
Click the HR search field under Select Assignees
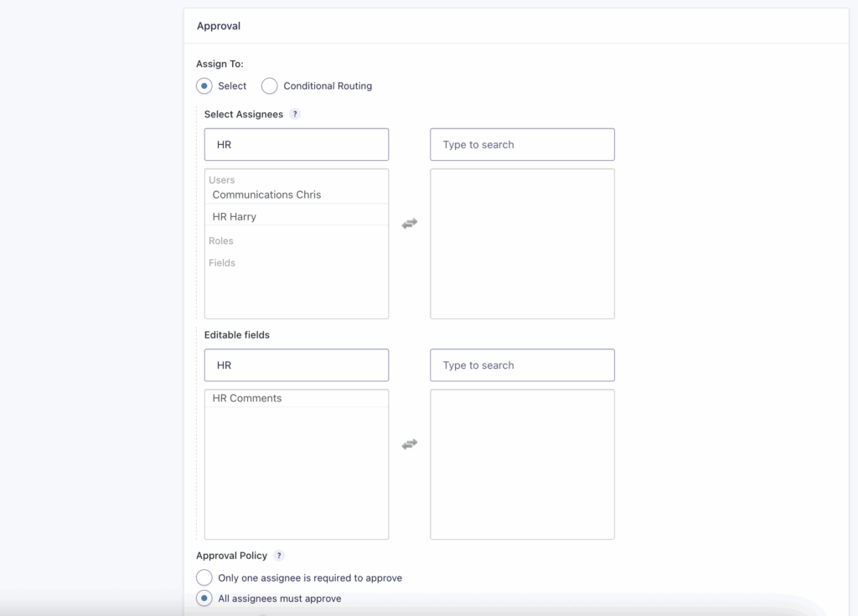click(296, 144)
